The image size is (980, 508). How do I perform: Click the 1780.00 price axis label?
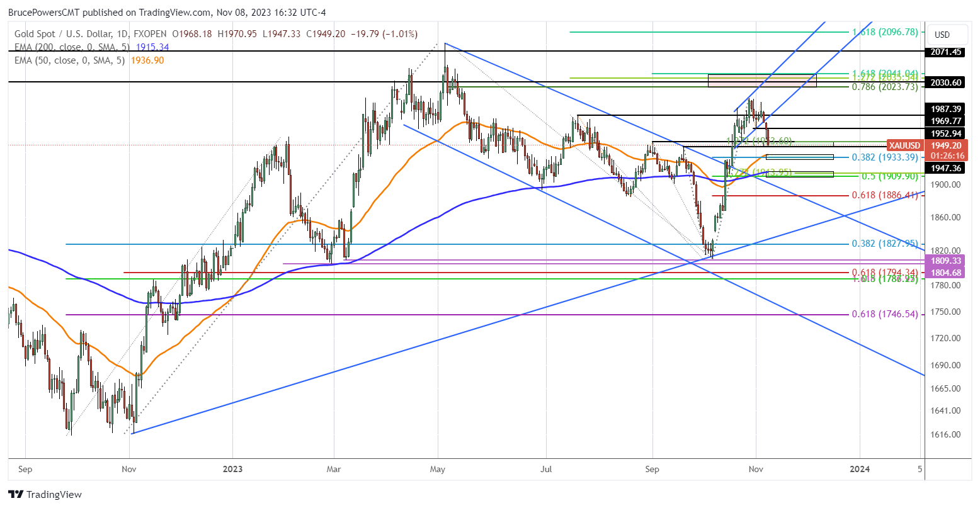click(x=945, y=285)
